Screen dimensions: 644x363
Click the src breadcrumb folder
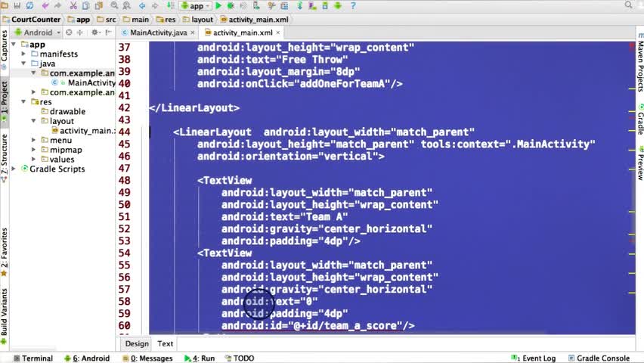coord(107,20)
